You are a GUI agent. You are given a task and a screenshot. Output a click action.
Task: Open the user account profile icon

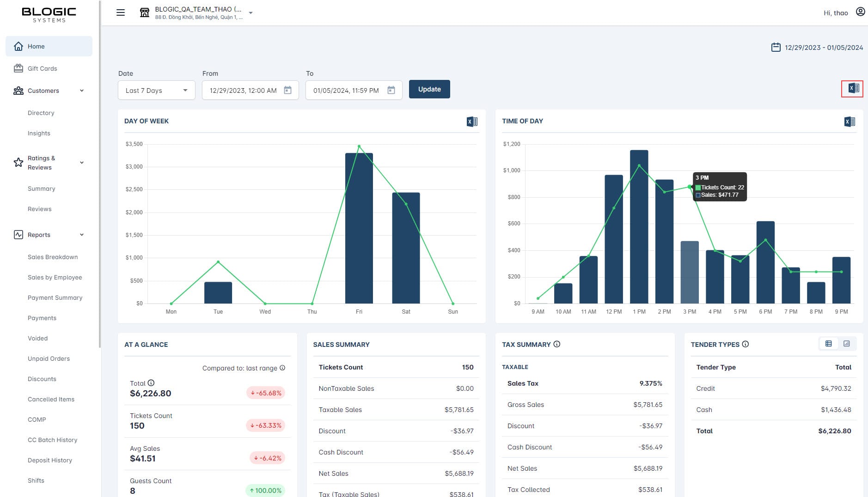(860, 12)
